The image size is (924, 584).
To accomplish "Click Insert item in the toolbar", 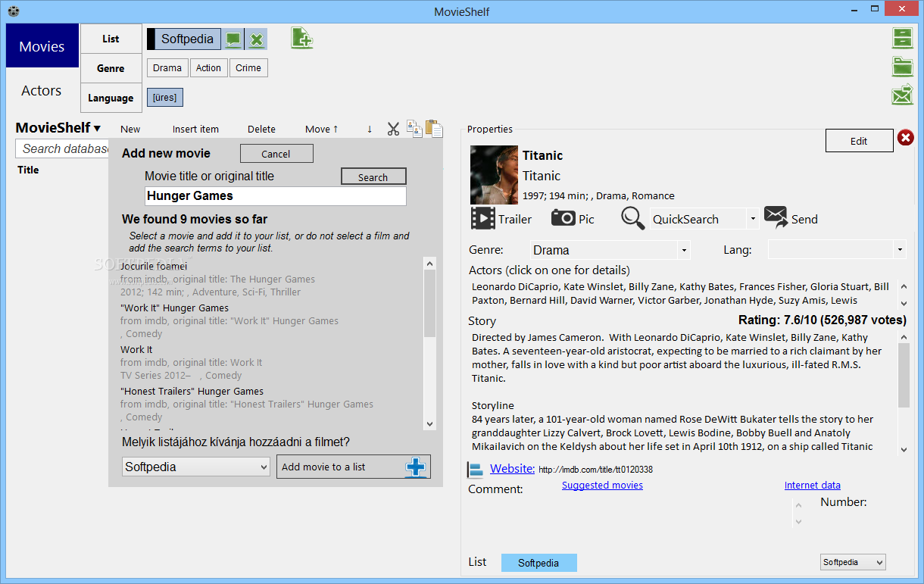I will tap(195, 129).
